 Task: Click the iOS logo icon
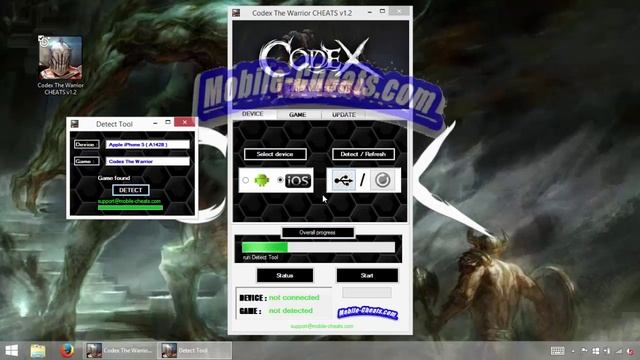pos(298,180)
